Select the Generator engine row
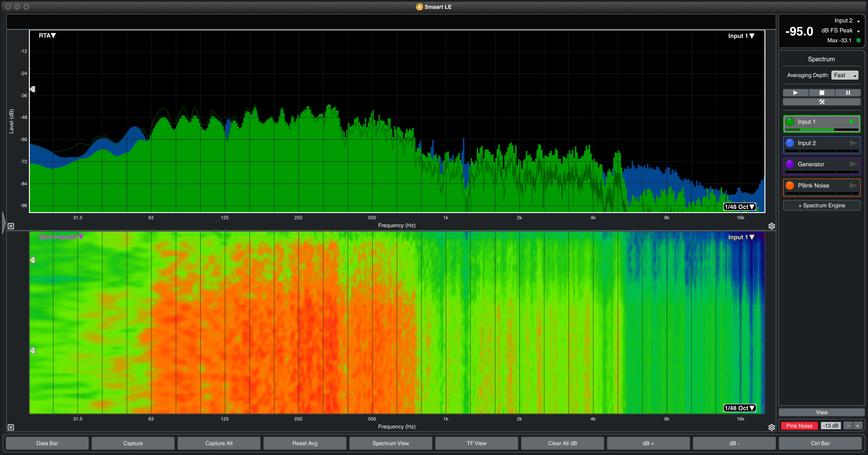 coord(822,166)
